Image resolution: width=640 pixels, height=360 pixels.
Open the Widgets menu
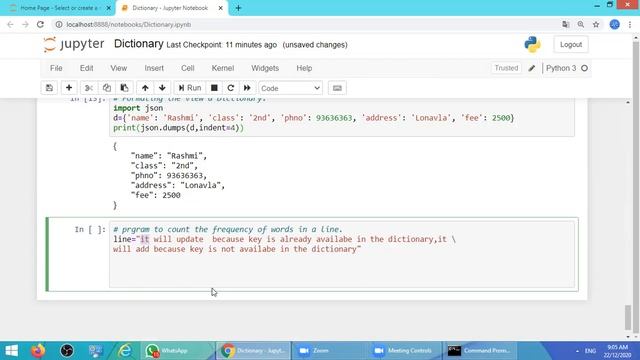pos(265,68)
